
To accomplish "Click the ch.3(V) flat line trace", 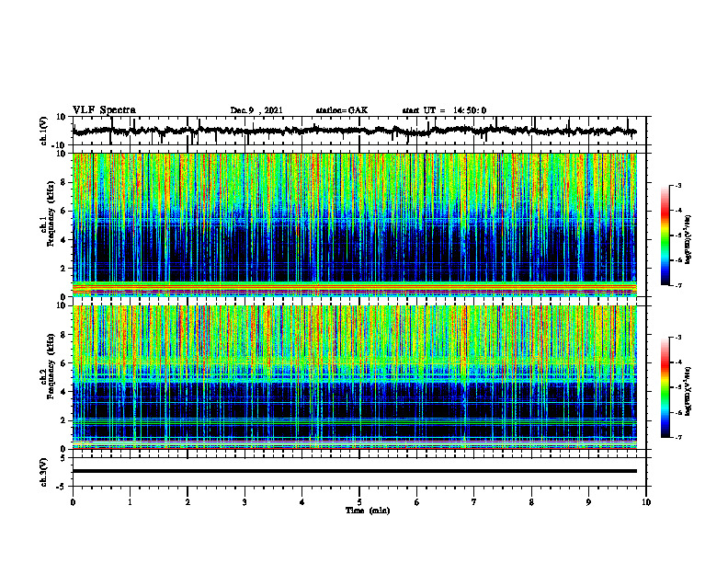I will [355, 471].
